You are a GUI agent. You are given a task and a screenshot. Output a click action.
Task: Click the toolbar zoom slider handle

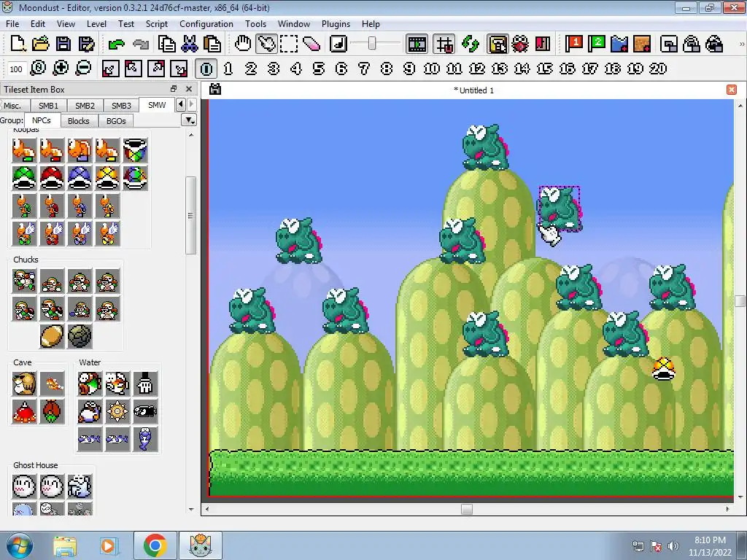point(371,44)
